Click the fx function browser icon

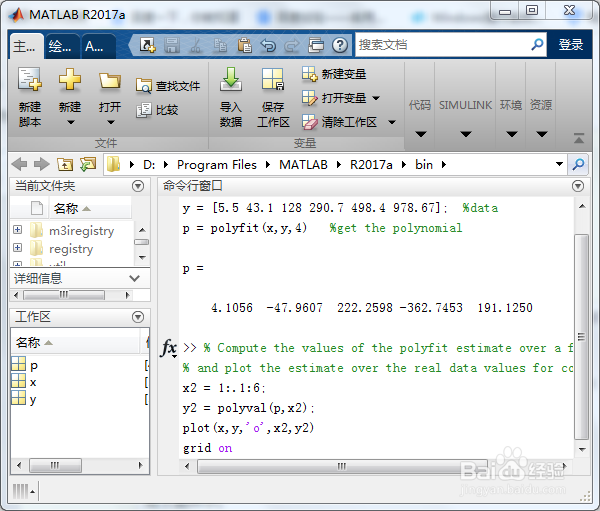coord(168,348)
